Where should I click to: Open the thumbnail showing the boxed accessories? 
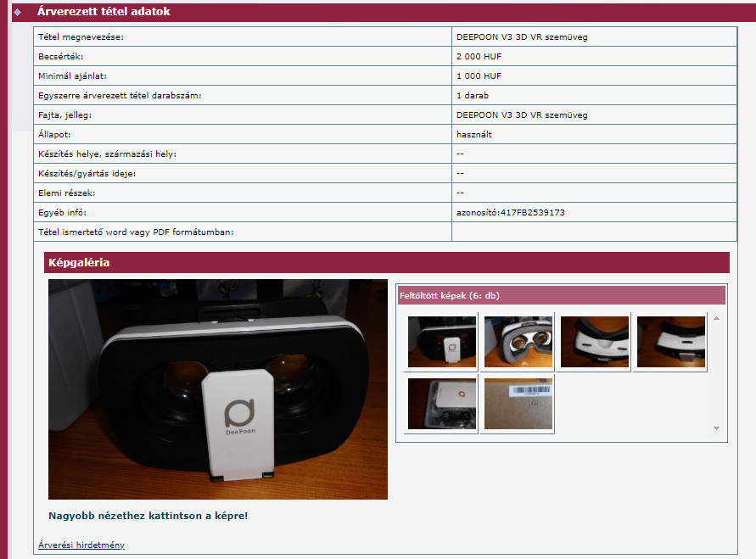click(441, 404)
